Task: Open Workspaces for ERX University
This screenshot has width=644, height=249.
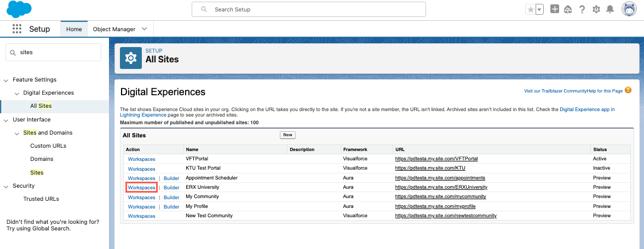Action: pyautogui.click(x=141, y=188)
